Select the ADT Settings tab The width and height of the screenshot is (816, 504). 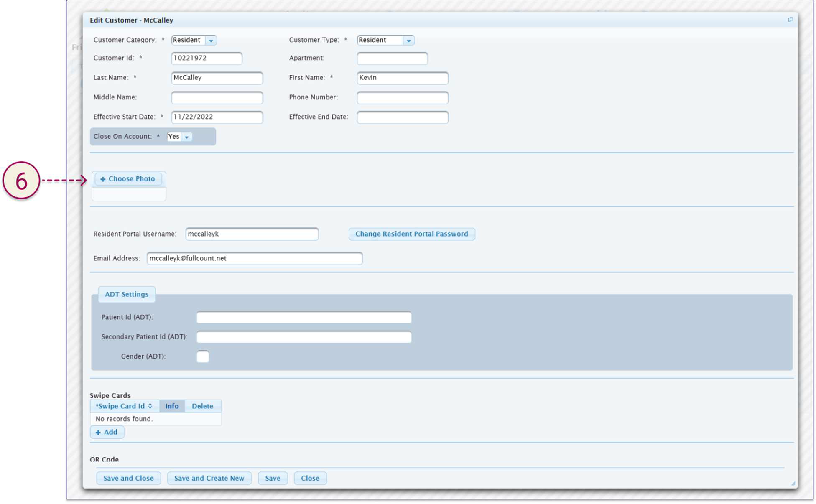(126, 294)
